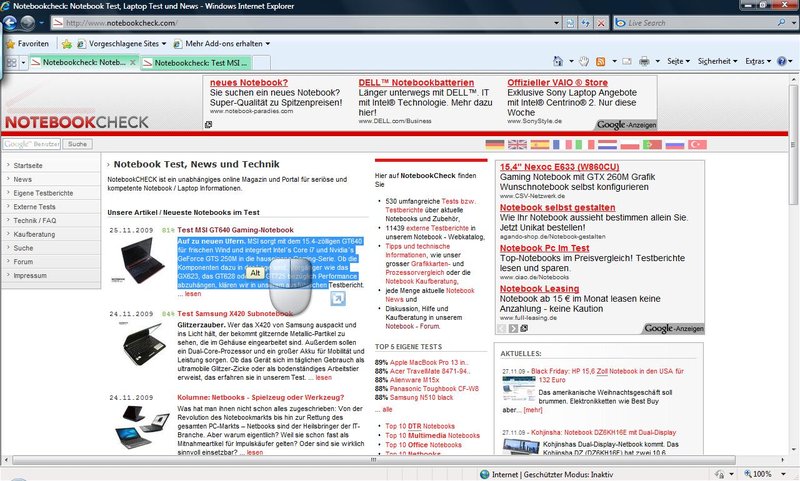Click the Stop loading red X icon
The height and width of the screenshot is (481, 800).
tap(601, 23)
